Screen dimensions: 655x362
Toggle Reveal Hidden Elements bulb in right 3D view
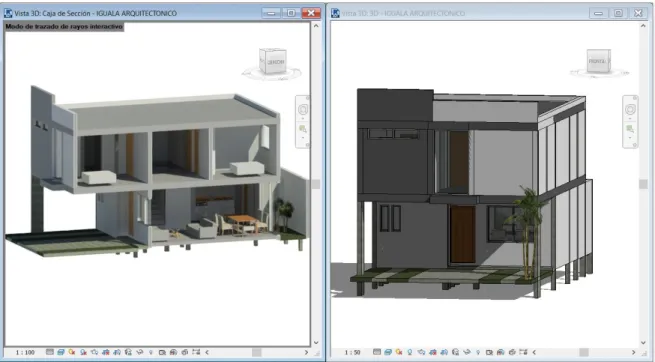478,352
